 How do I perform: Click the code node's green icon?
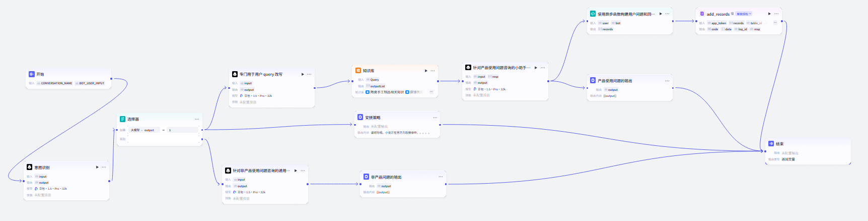point(593,14)
